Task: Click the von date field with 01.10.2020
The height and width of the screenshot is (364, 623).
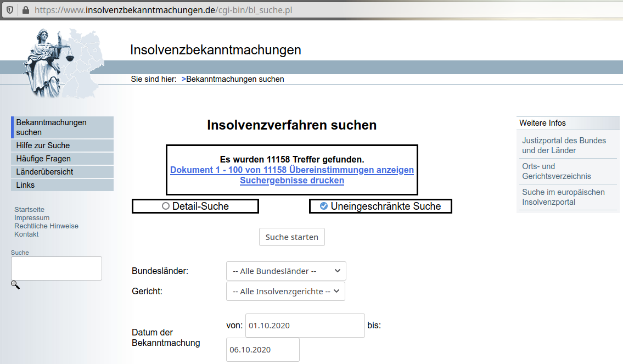Action: [x=305, y=326]
